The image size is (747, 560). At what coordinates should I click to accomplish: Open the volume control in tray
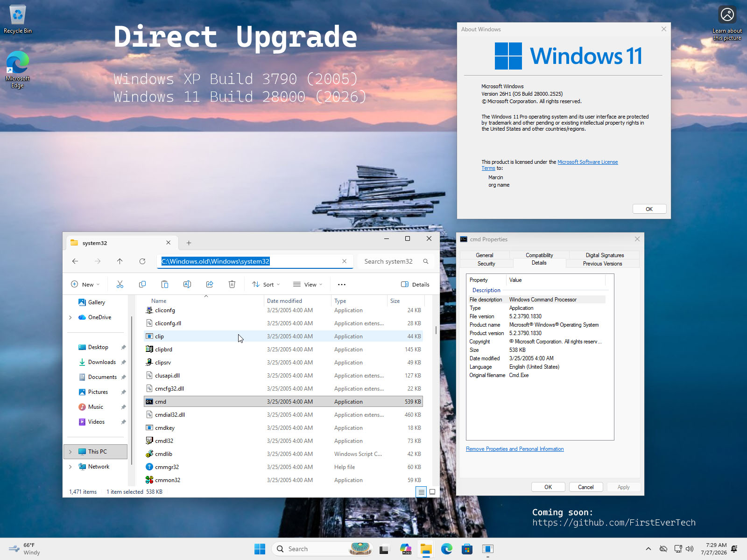pos(690,549)
